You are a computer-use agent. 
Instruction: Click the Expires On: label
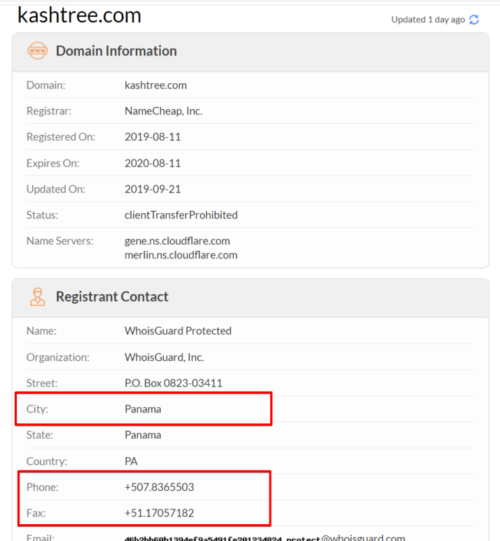coord(53,163)
